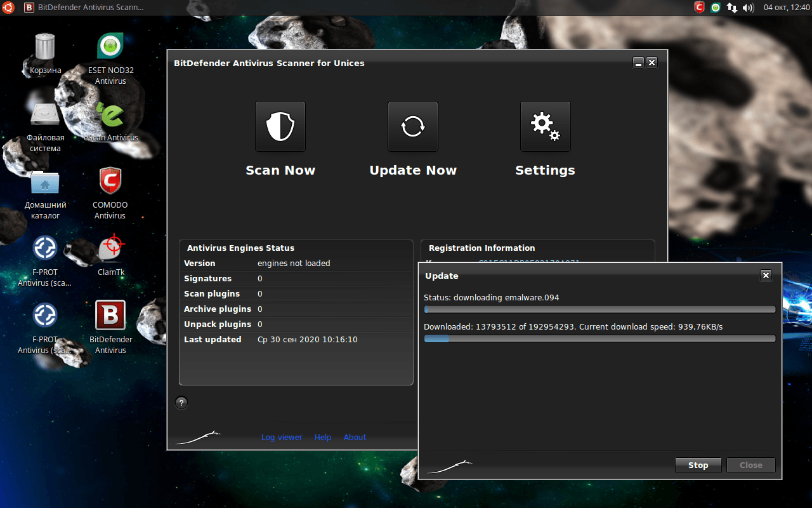Minimize the BitDefender Antivirus Scanner window
Screen dimensions: 812x508
(x=639, y=62)
